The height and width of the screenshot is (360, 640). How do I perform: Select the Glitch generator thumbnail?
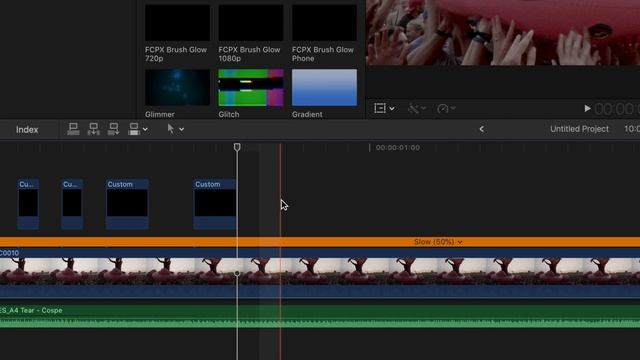point(251,87)
